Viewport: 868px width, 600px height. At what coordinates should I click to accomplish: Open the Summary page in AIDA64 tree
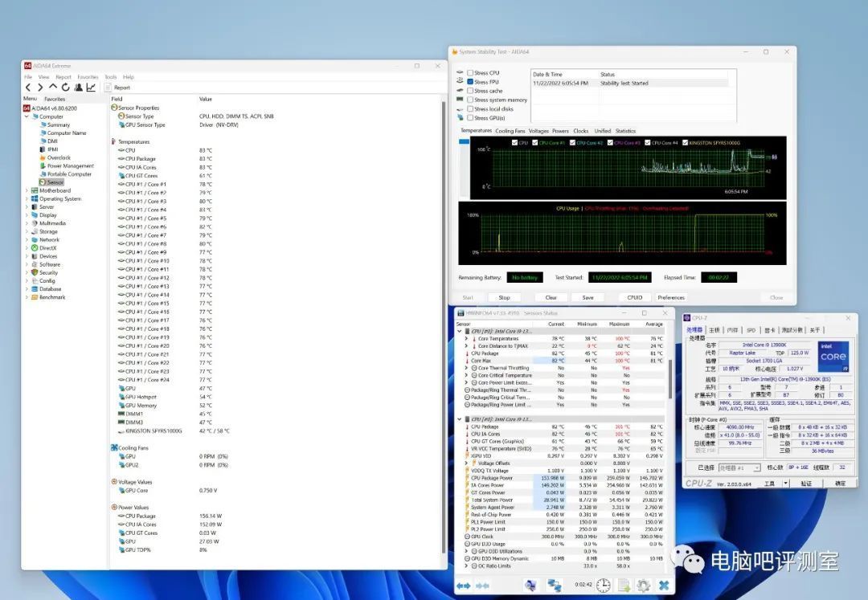click(x=58, y=125)
